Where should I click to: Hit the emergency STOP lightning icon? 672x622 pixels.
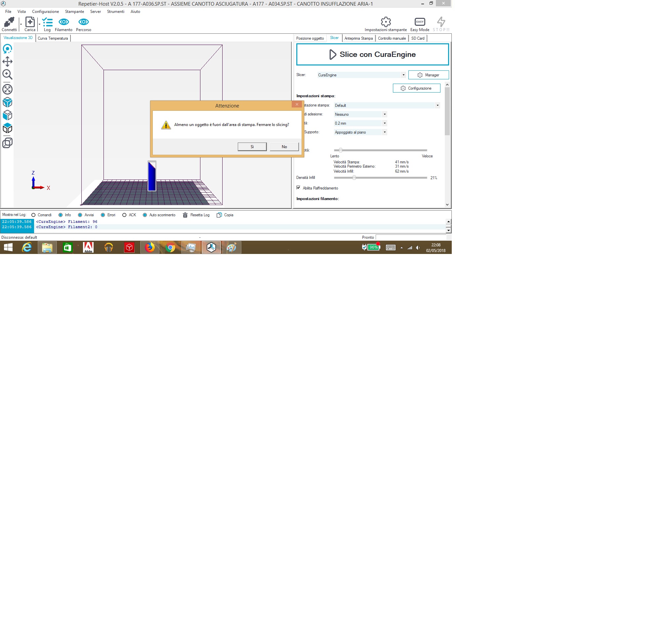tap(441, 22)
